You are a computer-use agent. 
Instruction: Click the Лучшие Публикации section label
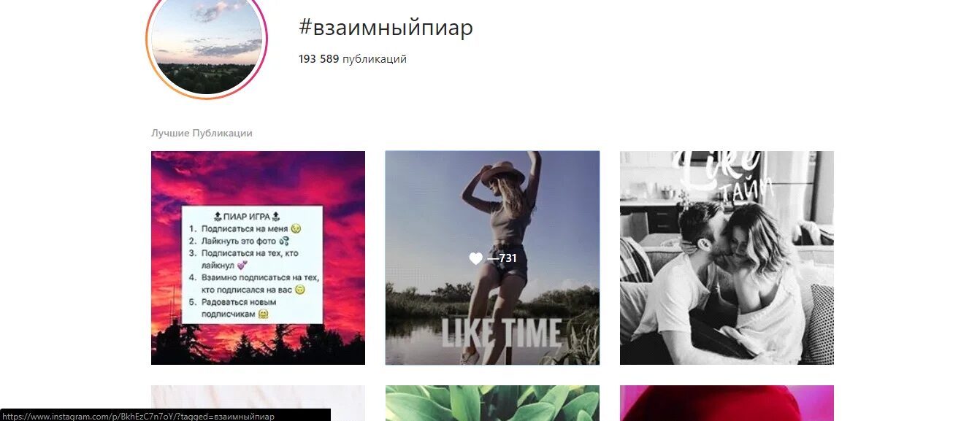tap(202, 133)
